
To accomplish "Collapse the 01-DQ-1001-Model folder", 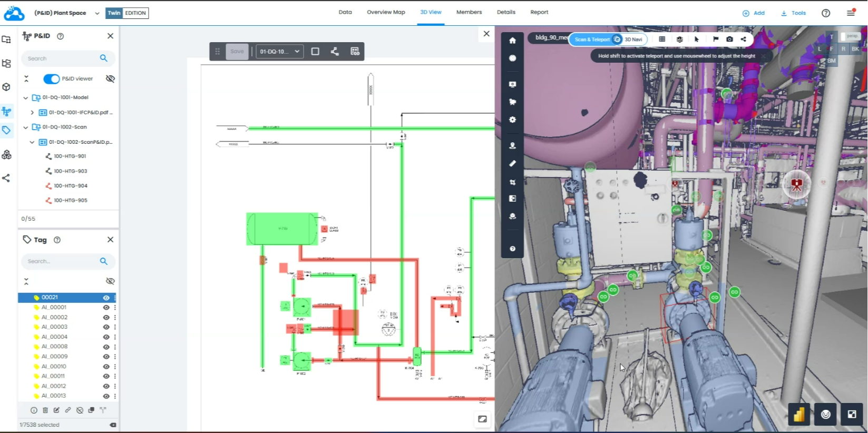I will [25, 98].
